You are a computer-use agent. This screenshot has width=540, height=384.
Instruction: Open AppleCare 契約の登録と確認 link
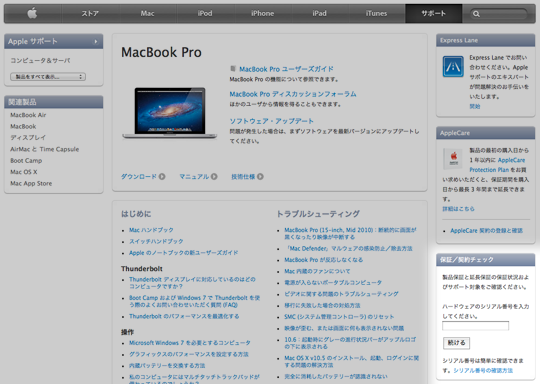[x=486, y=231]
